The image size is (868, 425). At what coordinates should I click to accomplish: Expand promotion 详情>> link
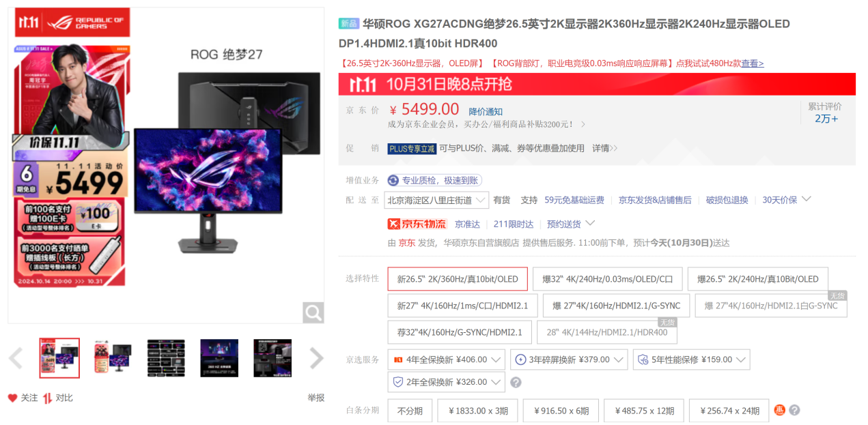coord(604,148)
